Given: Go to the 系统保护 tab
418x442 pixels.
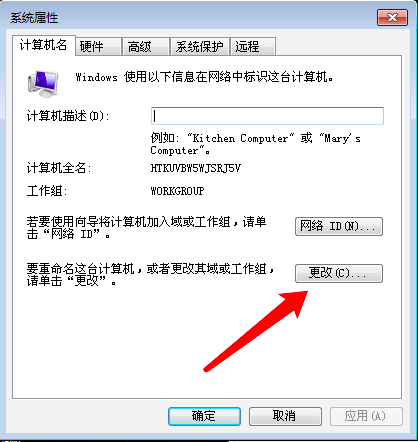Looking at the screenshot, I should (200, 46).
